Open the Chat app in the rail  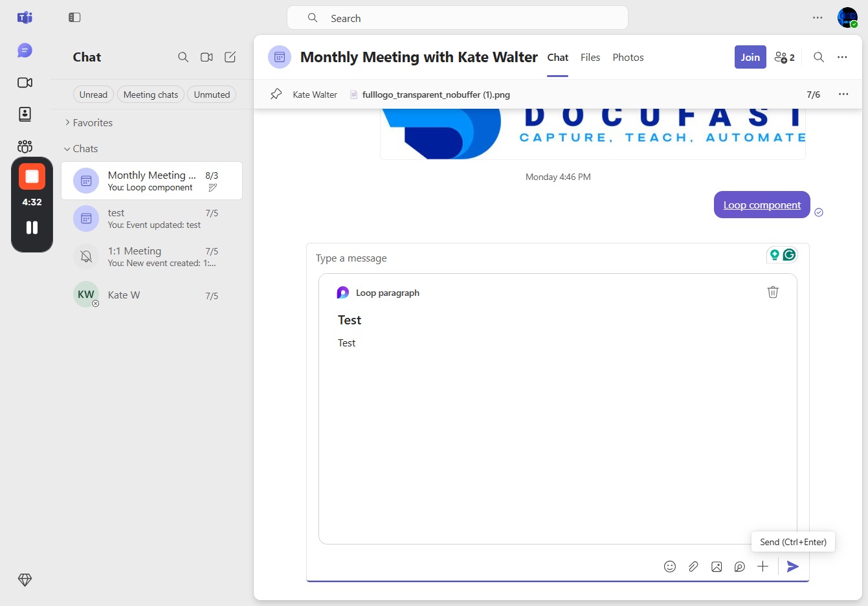tap(25, 50)
